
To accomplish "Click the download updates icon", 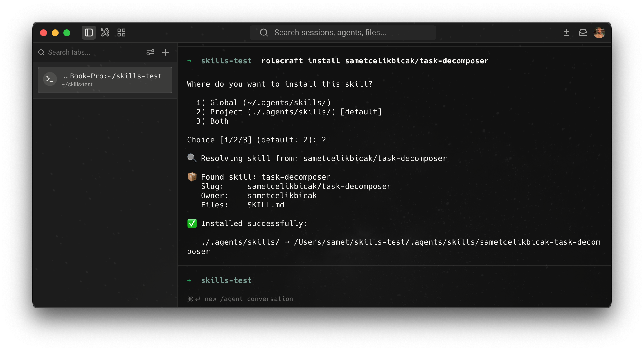I will click(566, 33).
